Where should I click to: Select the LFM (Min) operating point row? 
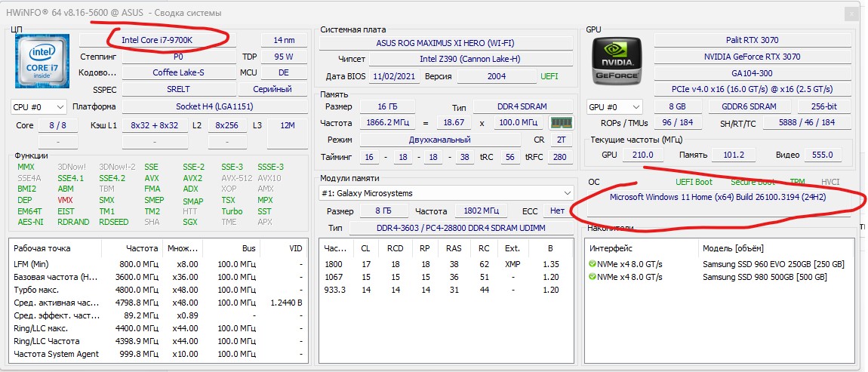(x=159, y=265)
